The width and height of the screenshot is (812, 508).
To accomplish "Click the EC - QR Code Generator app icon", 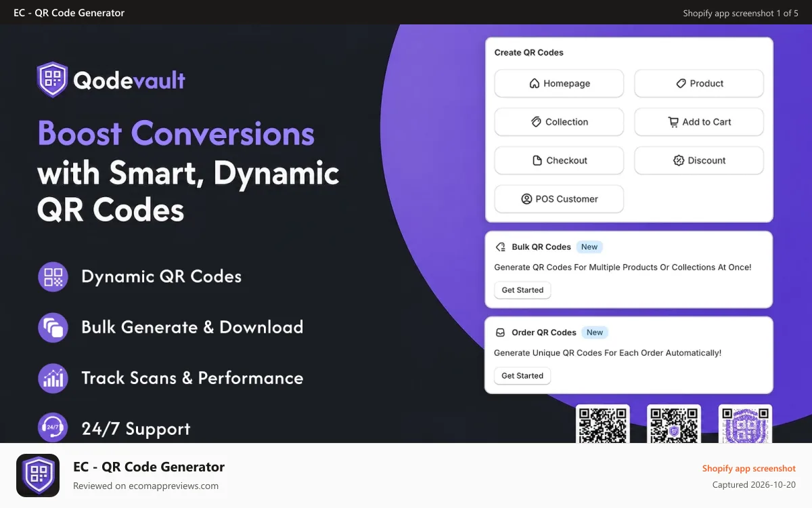I will 38,475.
